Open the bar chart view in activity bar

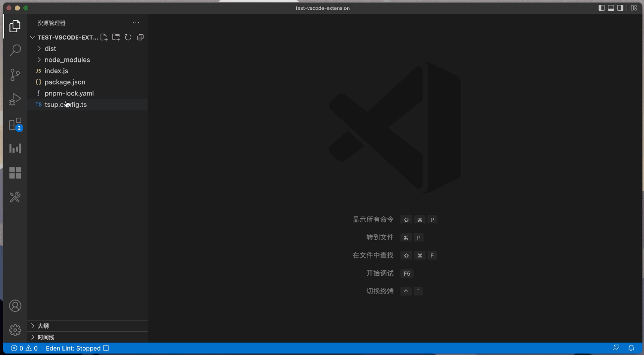click(x=15, y=149)
